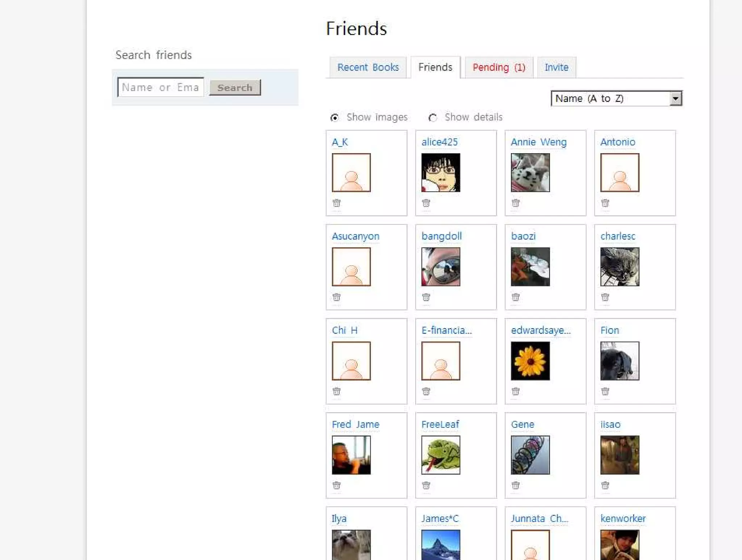Click the Ilya name link

(339, 518)
